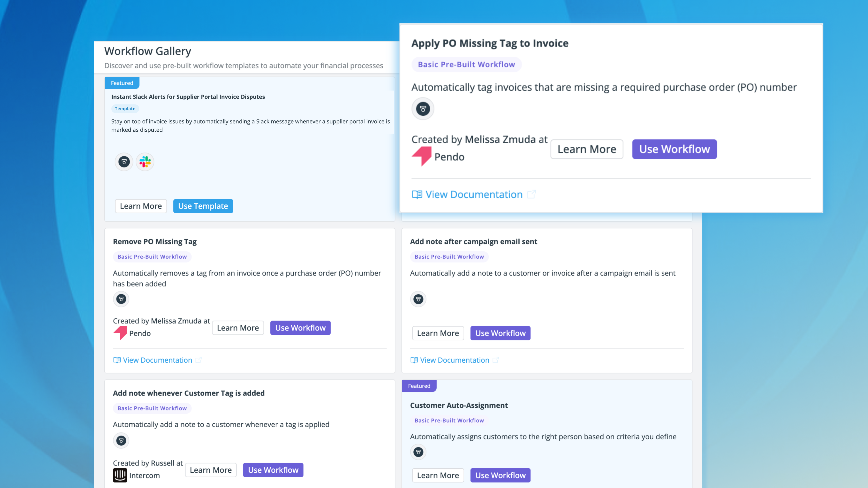Click the app icon in the Remove PO Missing Tag card
This screenshot has width=868, height=488.
pos(121,299)
